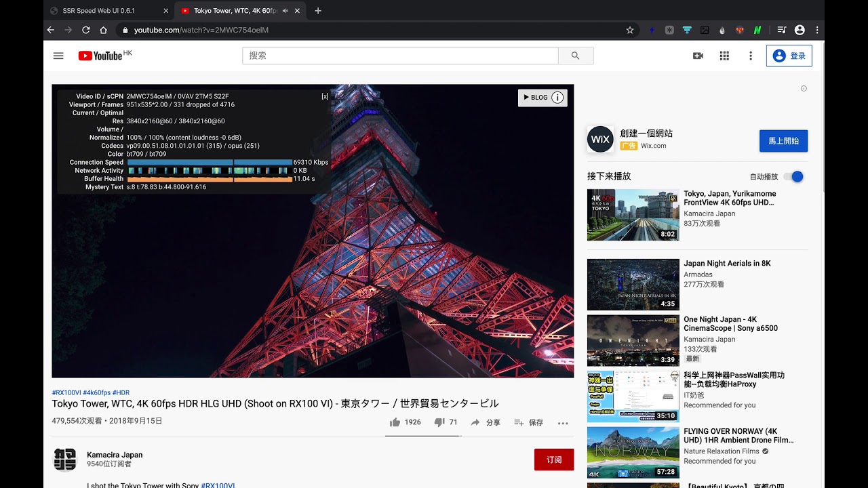
Task: Click the Tokyo Tower video player
Action: tap(313, 231)
